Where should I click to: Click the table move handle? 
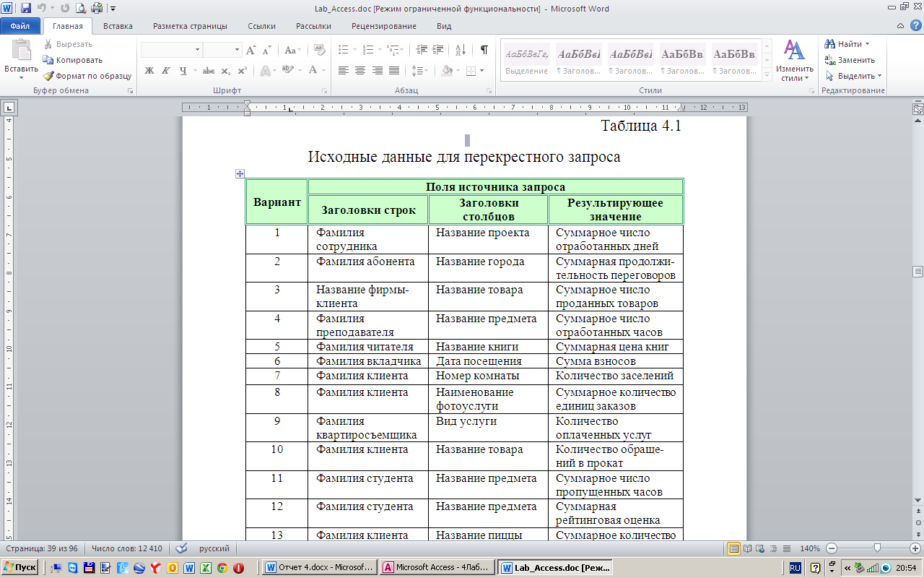[x=240, y=173]
